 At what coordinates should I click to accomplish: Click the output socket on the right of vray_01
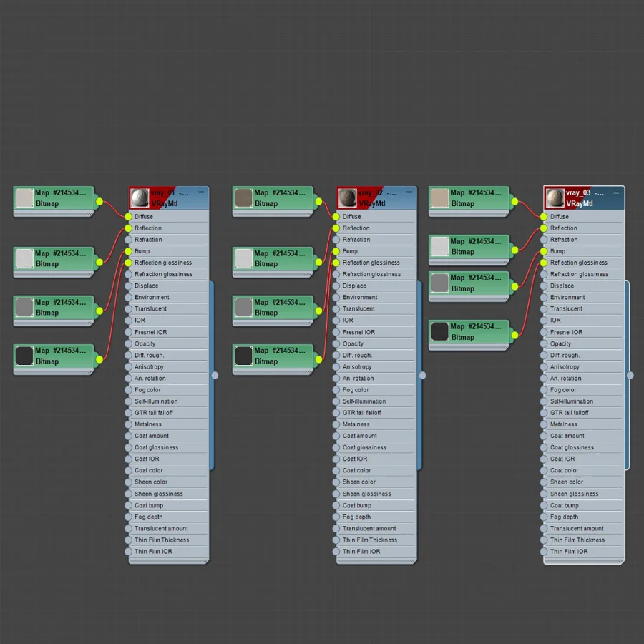tap(215, 375)
